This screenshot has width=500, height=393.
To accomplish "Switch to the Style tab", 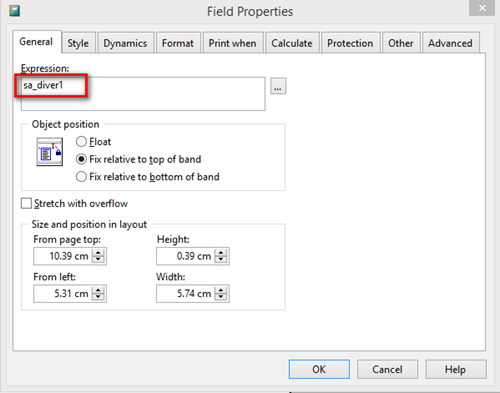I will coord(78,43).
